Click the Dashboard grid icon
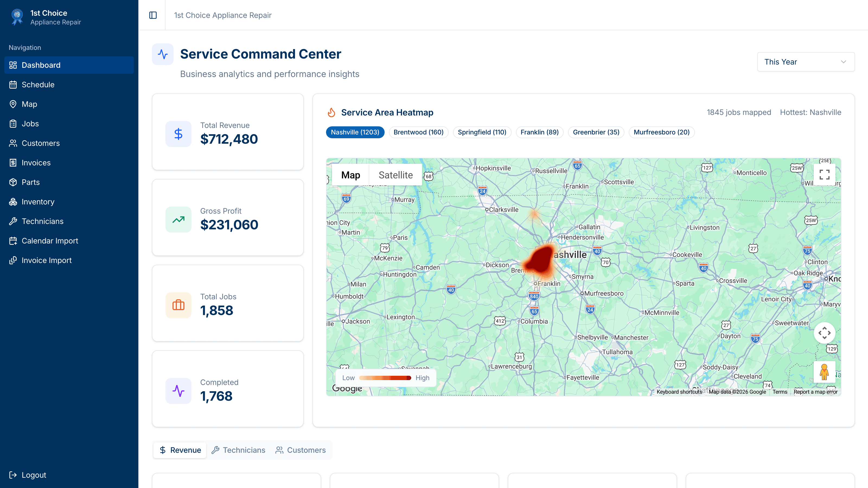 (13, 65)
